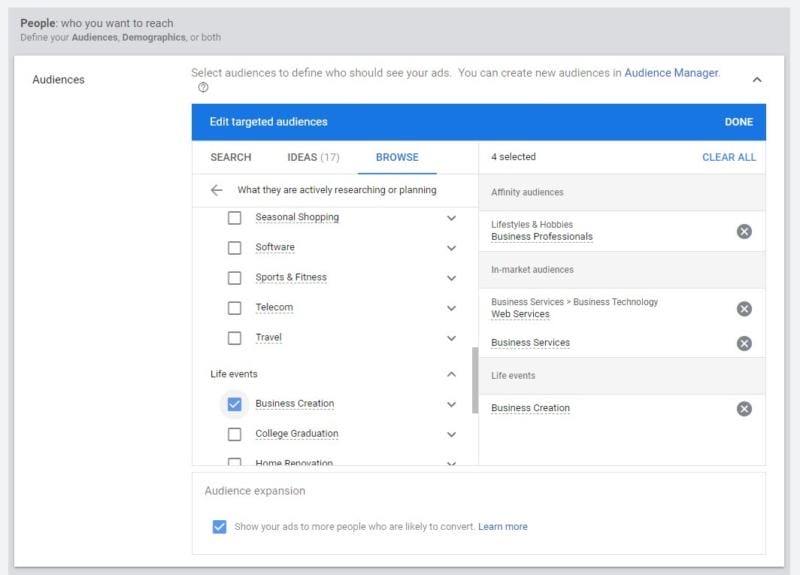Switch to the IDEAS (17) tab
Screen dimensions: 800x575
coord(313,157)
